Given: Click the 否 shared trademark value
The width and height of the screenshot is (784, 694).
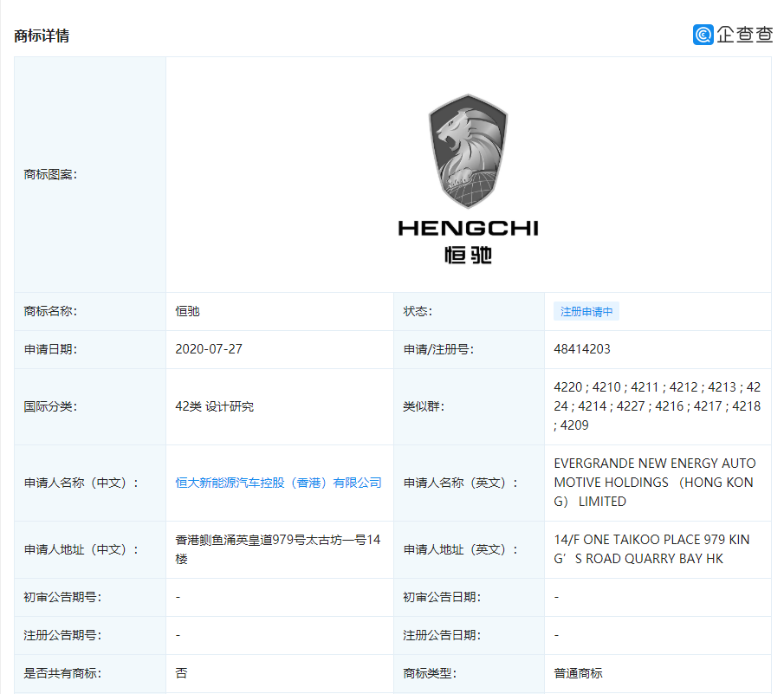Looking at the screenshot, I should click(181, 673).
